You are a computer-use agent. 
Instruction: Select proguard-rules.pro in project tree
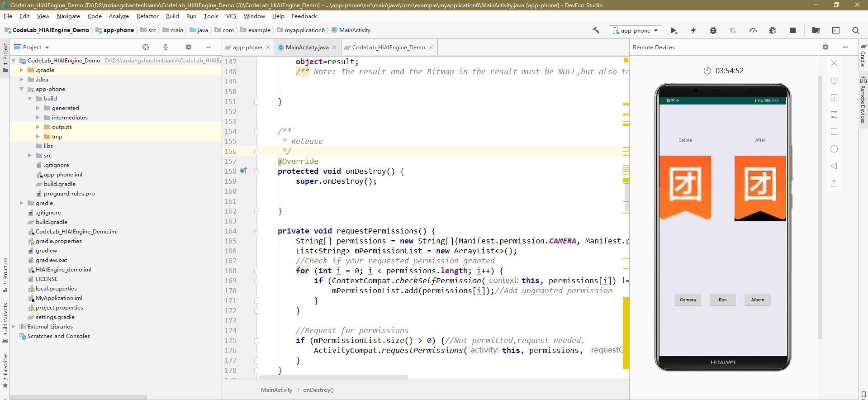tap(69, 193)
